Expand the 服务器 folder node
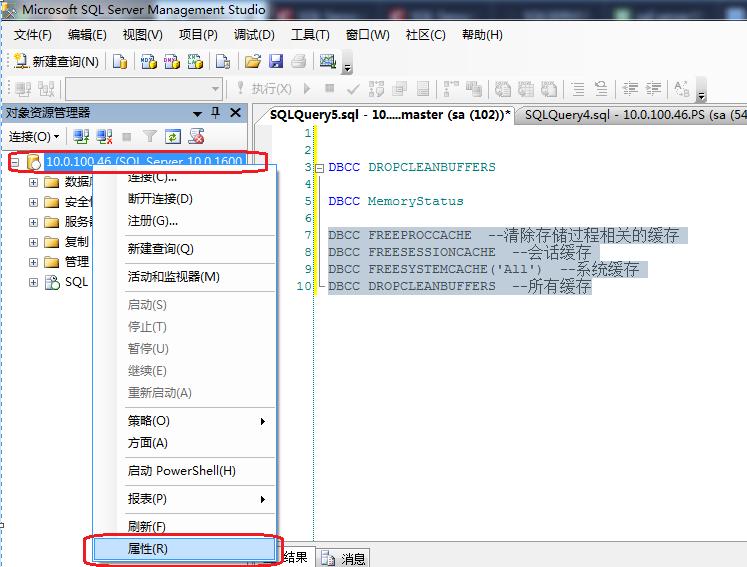Viewport: 747px width, 567px height. (x=33, y=222)
